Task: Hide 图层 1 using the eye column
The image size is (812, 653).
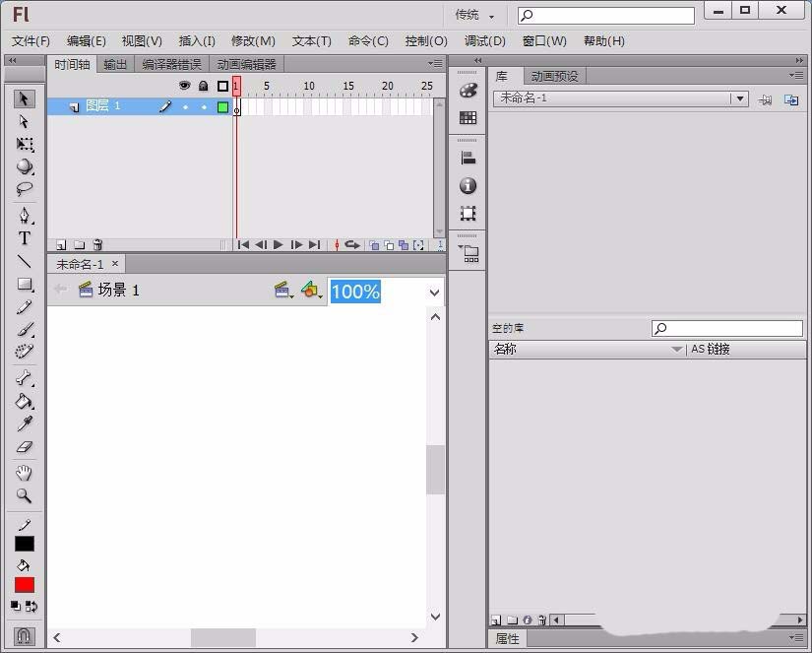Action: 183,106
